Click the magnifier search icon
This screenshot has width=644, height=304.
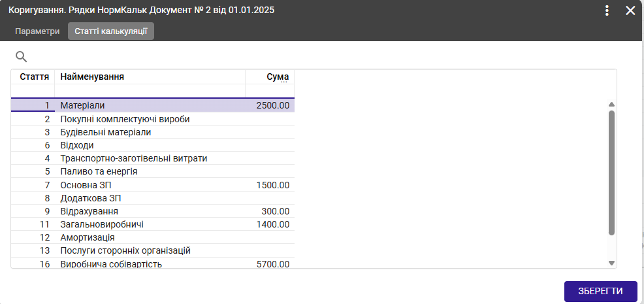[21, 57]
